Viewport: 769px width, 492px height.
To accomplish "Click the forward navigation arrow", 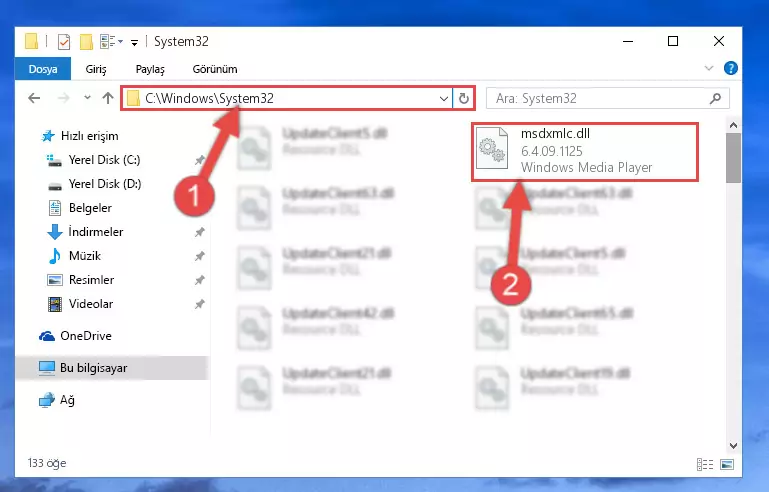I will (64, 98).
